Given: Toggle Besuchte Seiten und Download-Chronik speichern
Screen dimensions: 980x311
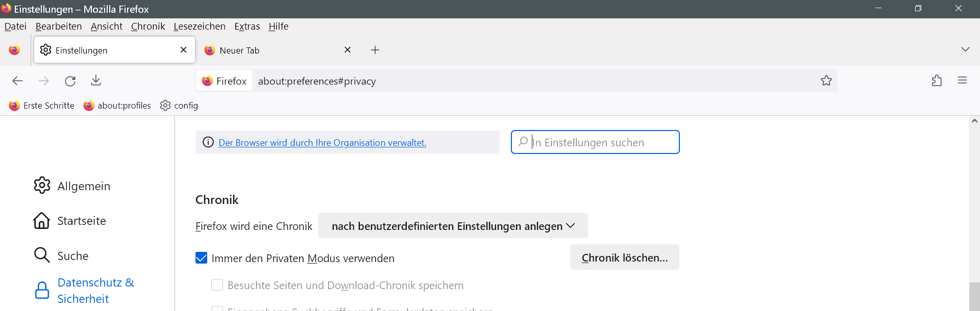Looking at the screenshot, I should (x=217, y=285).
